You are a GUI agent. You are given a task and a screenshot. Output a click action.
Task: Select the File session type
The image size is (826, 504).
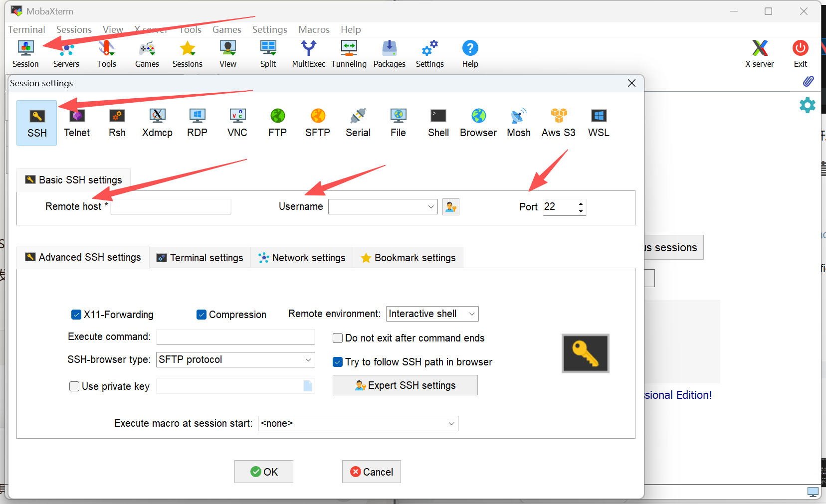tap(398, 123)
